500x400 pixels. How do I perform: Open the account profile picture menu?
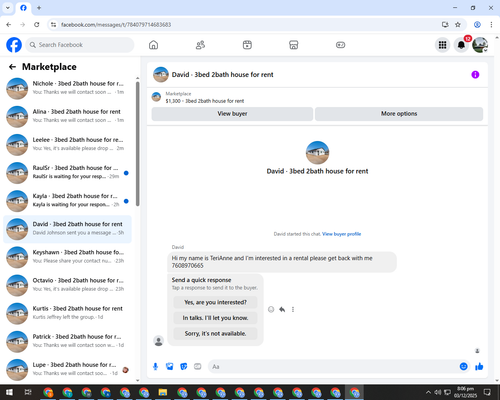[480, 45]
